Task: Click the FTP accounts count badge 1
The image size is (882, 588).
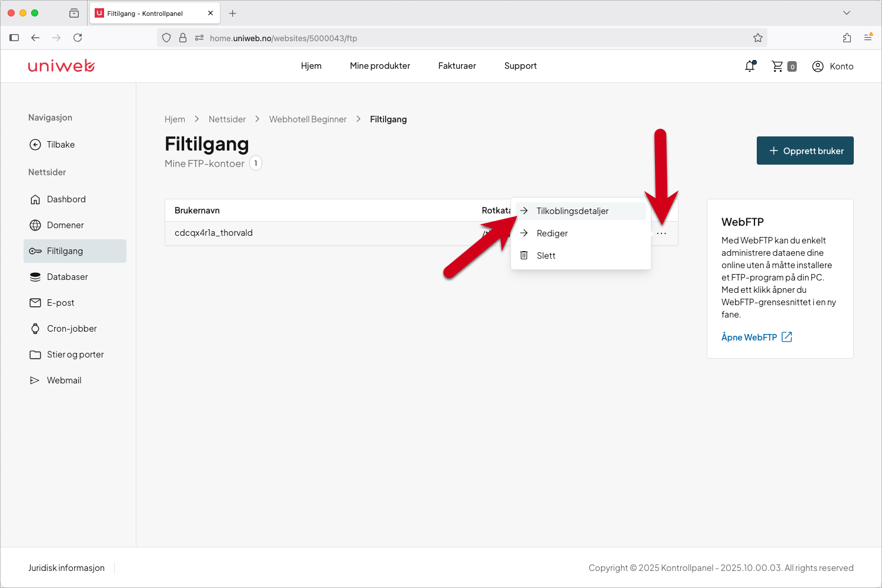Action: [256, 163]
